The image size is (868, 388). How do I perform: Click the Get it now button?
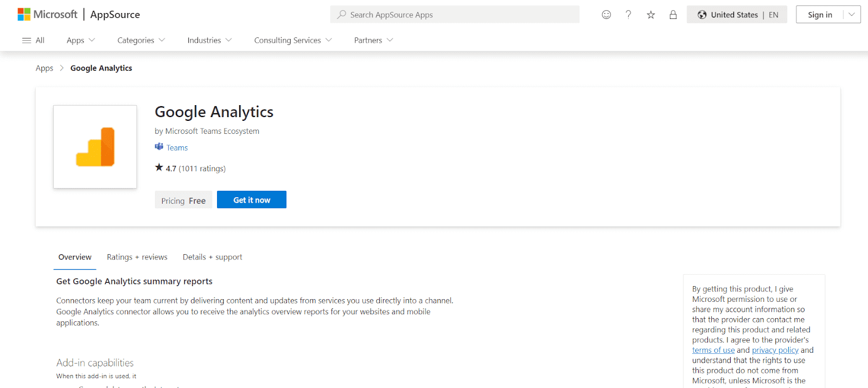(252, 199)
